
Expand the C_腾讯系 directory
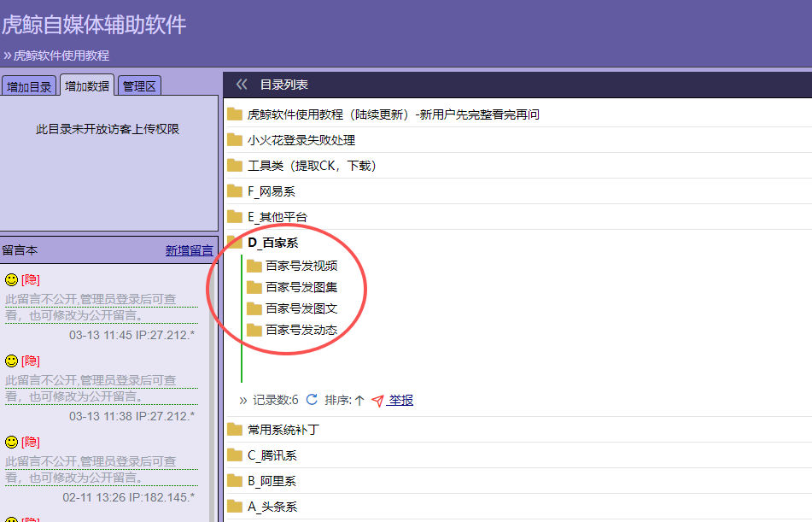pyautogui.click(x=272, y=455)
